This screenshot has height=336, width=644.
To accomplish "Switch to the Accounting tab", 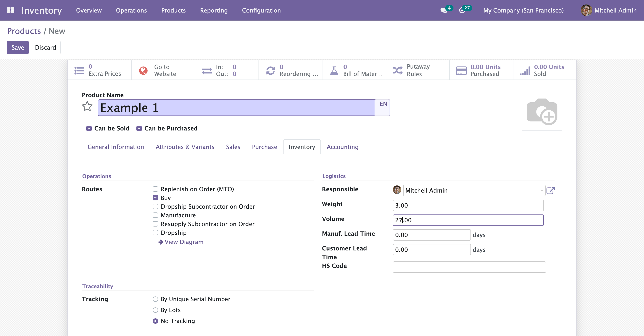I will click(342, 147).
